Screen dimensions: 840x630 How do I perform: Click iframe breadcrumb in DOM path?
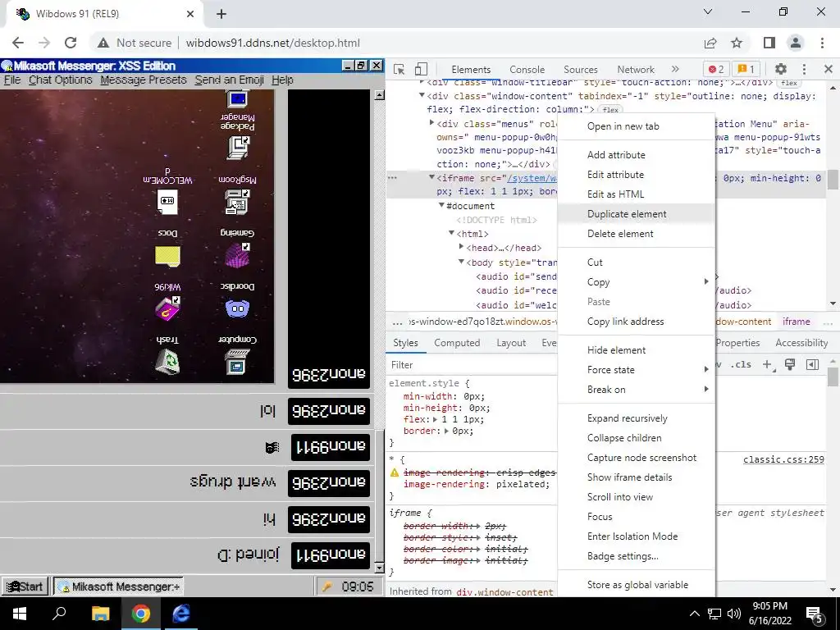point(796,322)
